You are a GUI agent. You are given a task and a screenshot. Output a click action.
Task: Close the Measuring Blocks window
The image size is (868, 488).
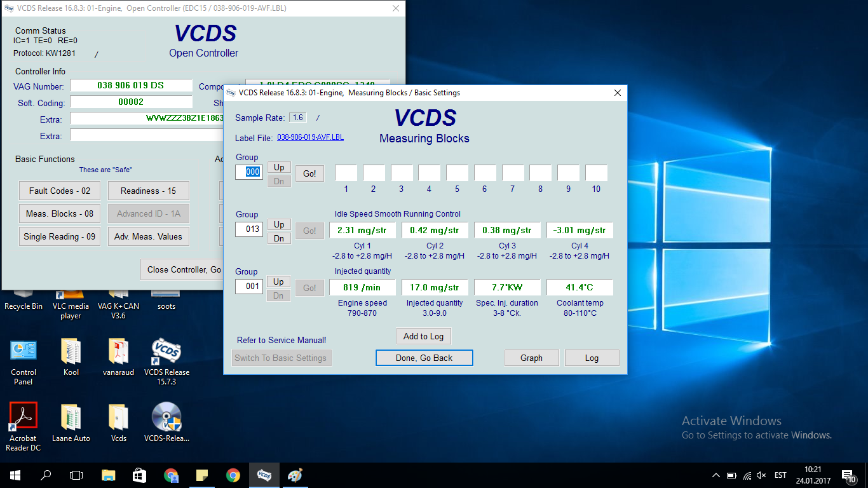pyautogui.click(x=617, y=93)
